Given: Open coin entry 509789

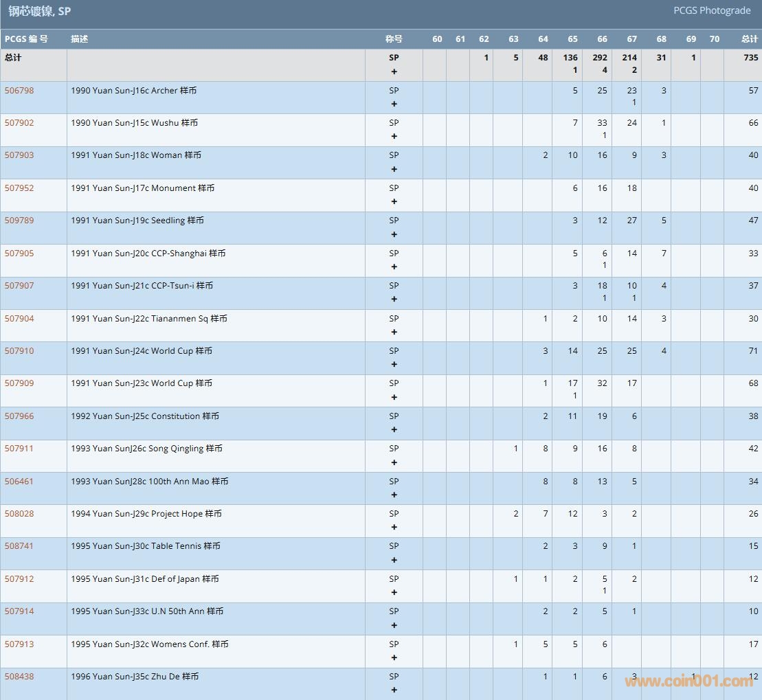Looking at the screenshot, I should (x=19, y=221).
